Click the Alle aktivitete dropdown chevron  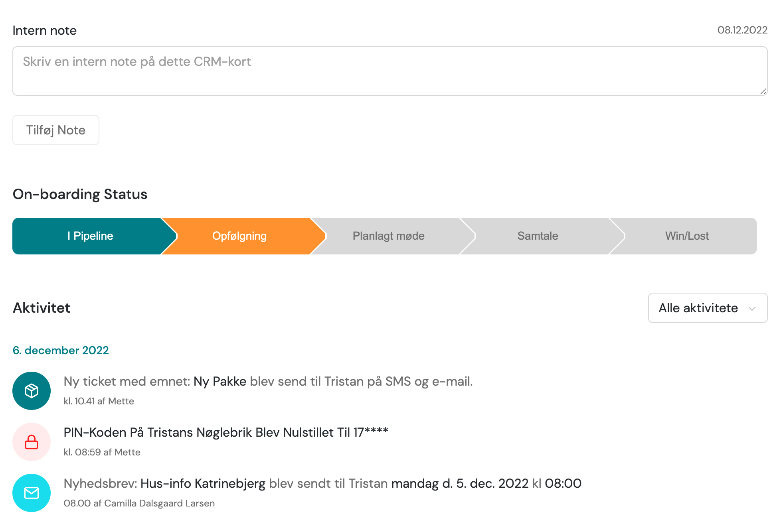(752, 309)
